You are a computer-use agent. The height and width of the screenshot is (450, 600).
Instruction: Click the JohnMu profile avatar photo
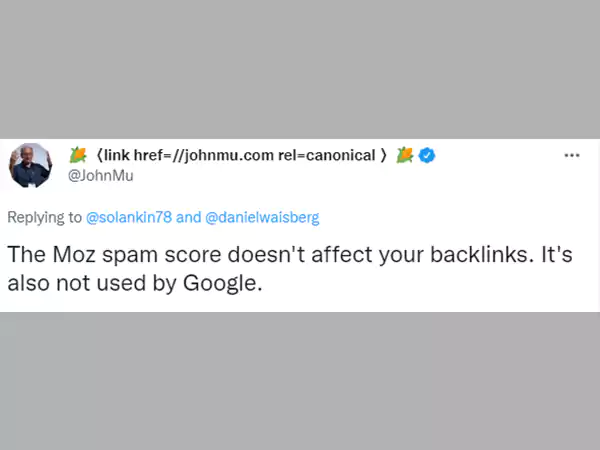click(x=30, y=165)
